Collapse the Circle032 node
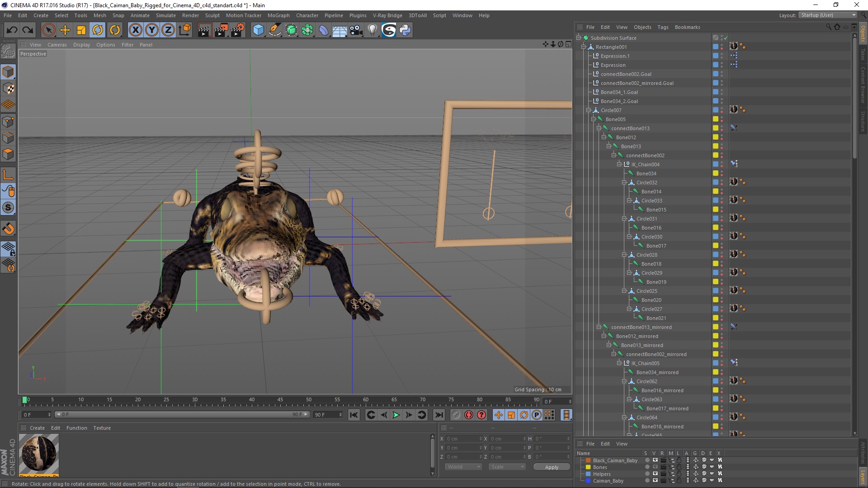868x488 pixels. click(624, 183)
